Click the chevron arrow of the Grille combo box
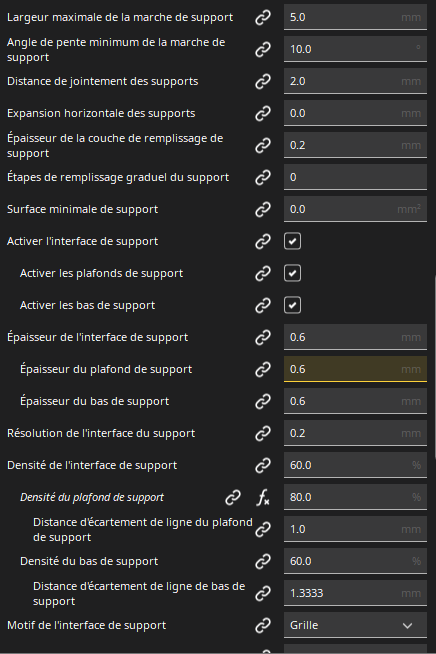436x654 pixels. [x=408, y=626]
